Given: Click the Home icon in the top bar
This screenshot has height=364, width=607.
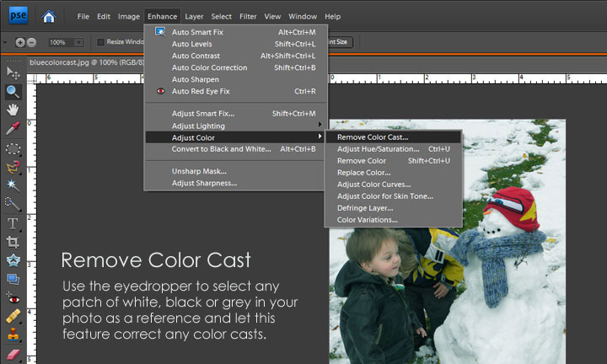Looking at the screenshot, I should tap(49, 16).
